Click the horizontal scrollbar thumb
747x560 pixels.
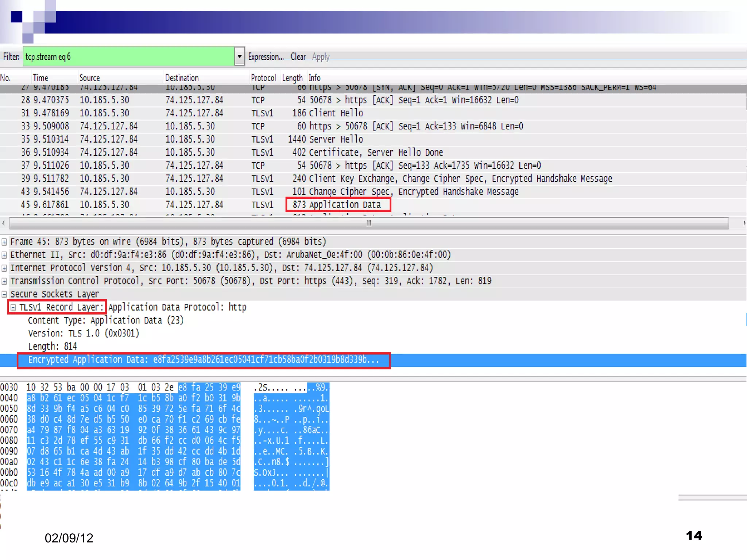tap(368, 223)
